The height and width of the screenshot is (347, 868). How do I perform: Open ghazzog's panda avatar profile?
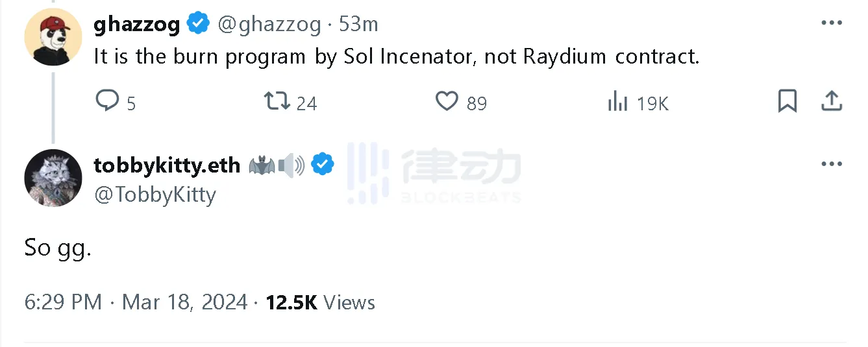[x=53, y=38]
